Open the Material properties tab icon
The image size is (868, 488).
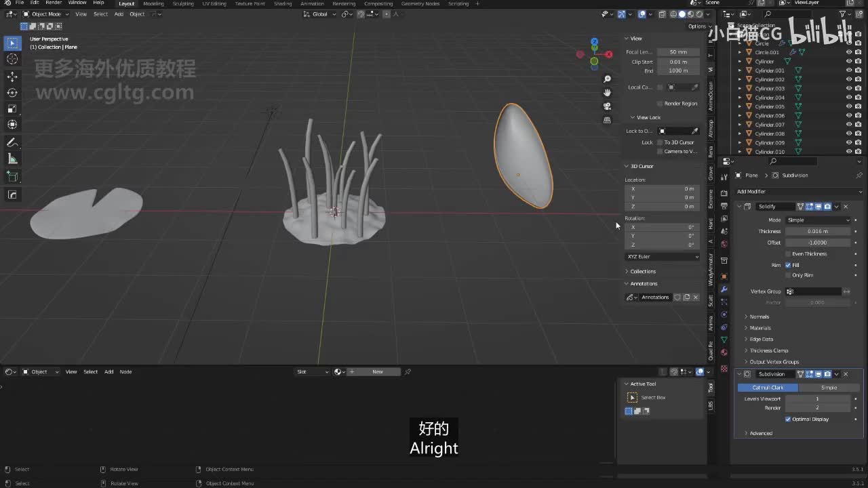point(724,352)
